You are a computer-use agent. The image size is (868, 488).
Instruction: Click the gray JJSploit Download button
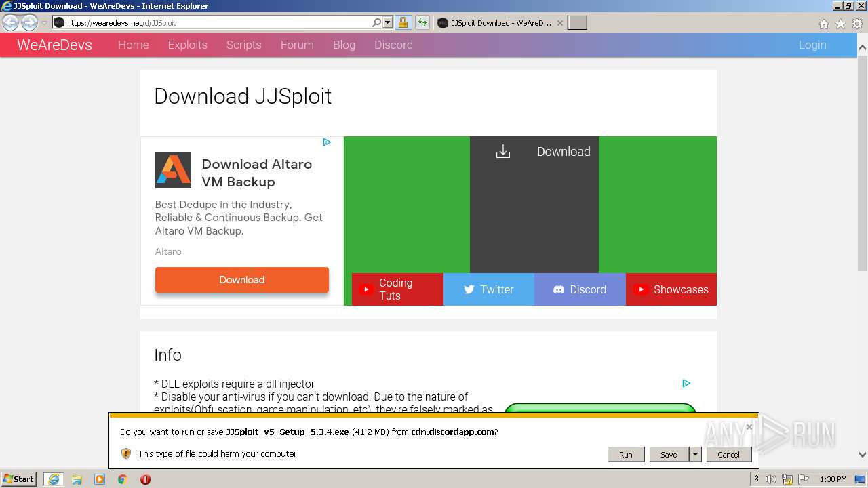[534, 205]
